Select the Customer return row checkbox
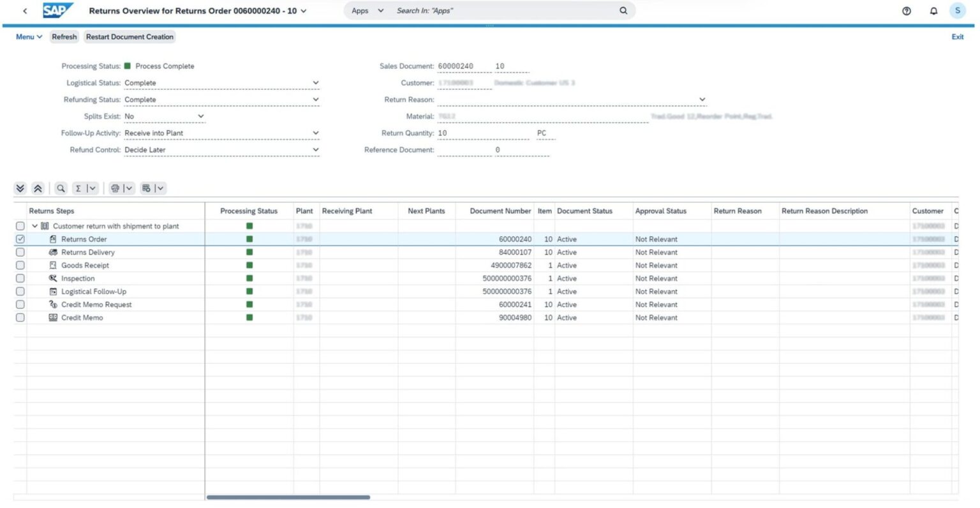This screenshot has width=980, height=508. [20, 226]
